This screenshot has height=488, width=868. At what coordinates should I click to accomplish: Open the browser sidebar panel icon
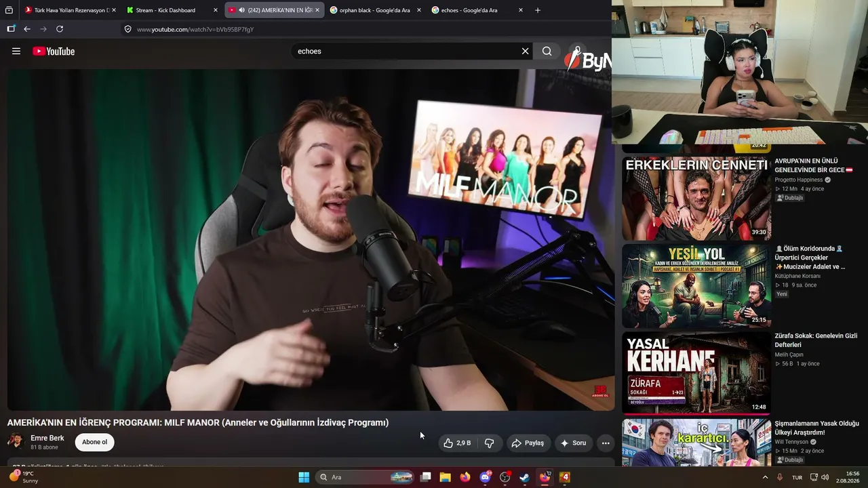pos(11,29)
